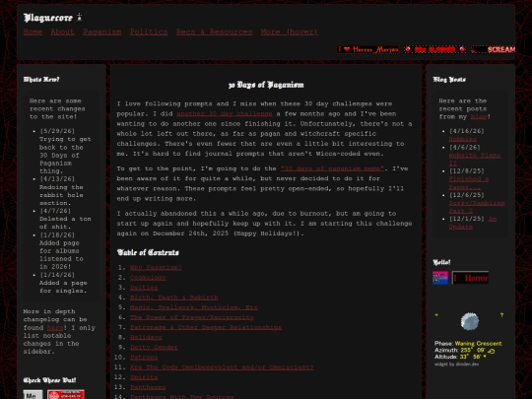Open the Deity Gender entry
The width and height of the screenshot is (532, 399).
click(x=154, y=348)
